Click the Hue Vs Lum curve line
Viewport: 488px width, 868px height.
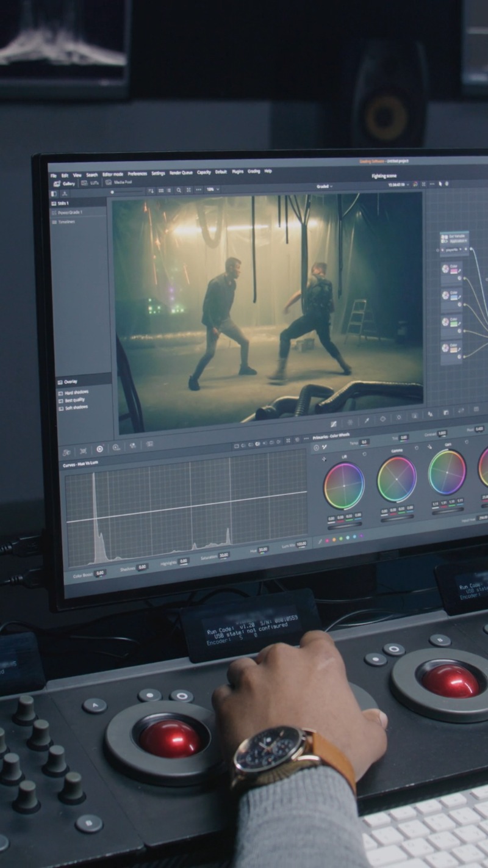(187, 507)
